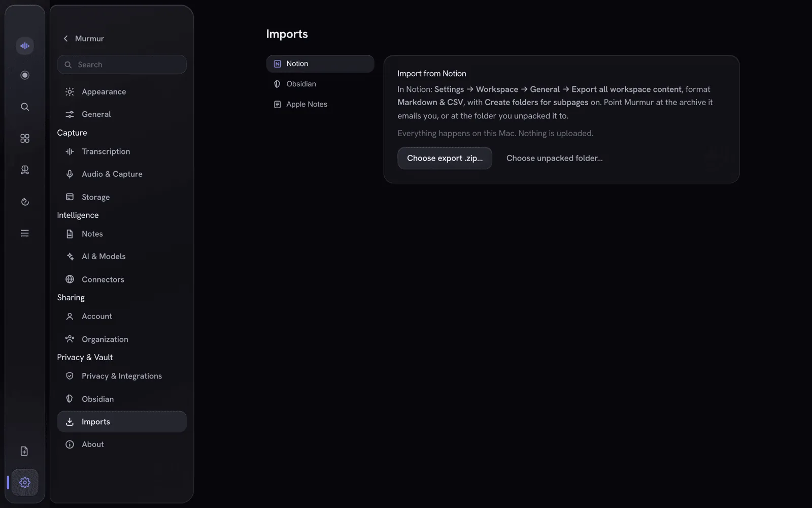Click the "Import from Notion" heading

432,74
